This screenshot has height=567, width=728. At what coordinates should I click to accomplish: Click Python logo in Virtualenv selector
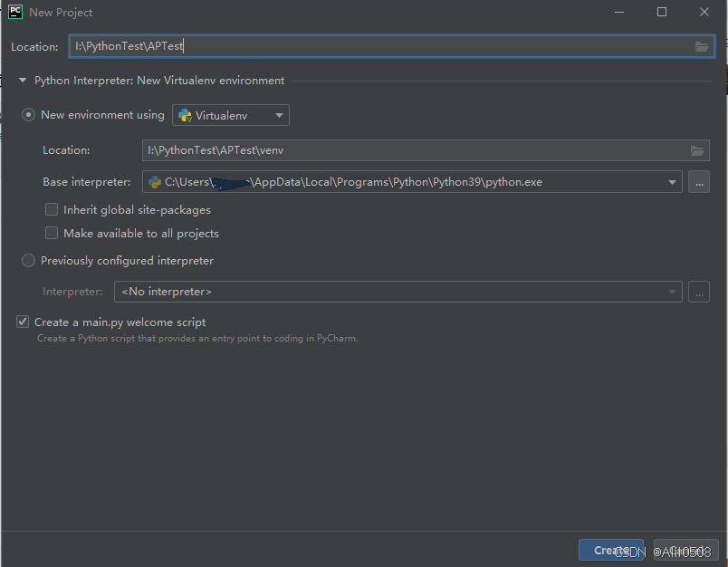184,115
